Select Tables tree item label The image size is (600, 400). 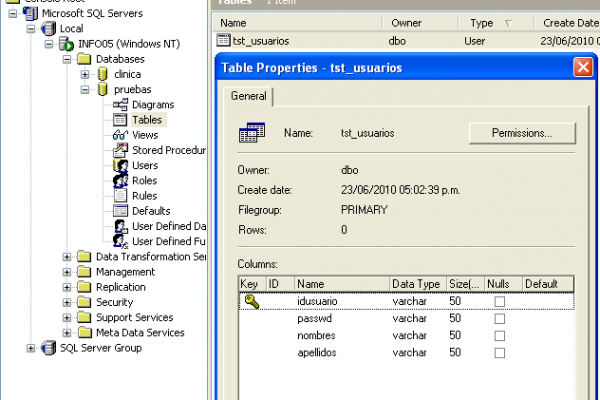pos(147,120)
